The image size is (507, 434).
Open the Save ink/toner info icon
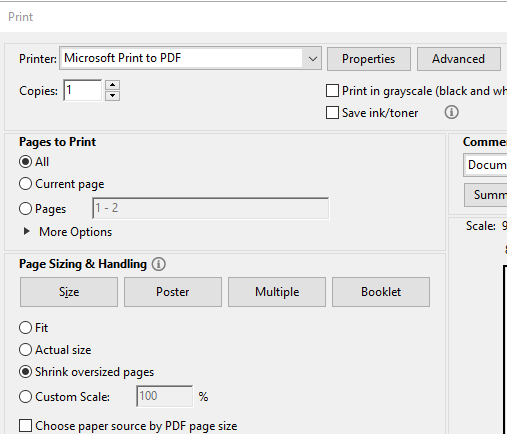coord(452,112)
